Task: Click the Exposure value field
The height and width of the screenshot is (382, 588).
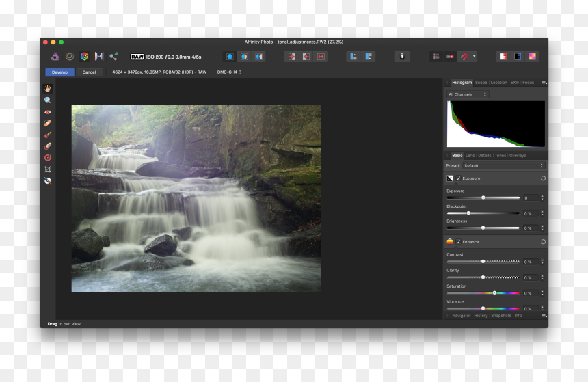Action: click(x=531, y=198)
